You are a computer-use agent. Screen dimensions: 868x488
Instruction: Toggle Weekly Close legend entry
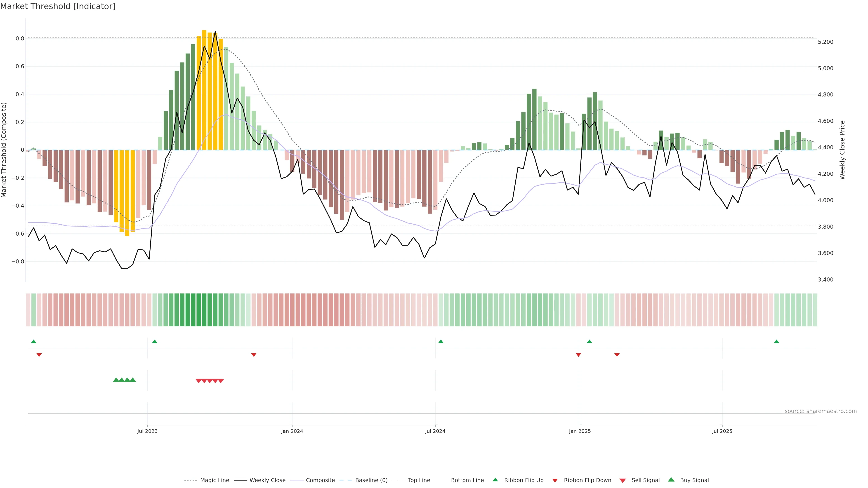[267, 480]
